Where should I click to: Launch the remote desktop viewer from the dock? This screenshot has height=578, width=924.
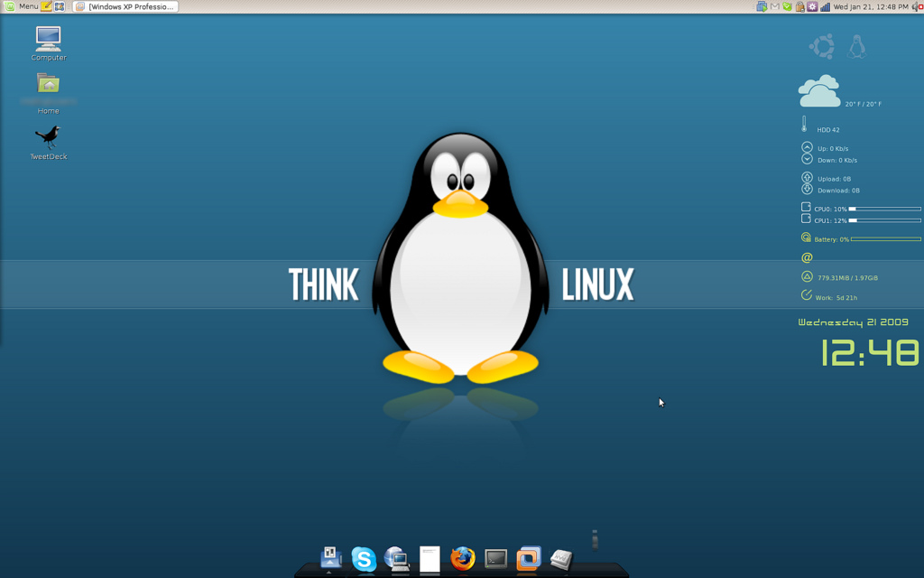[x=397, y=560]
